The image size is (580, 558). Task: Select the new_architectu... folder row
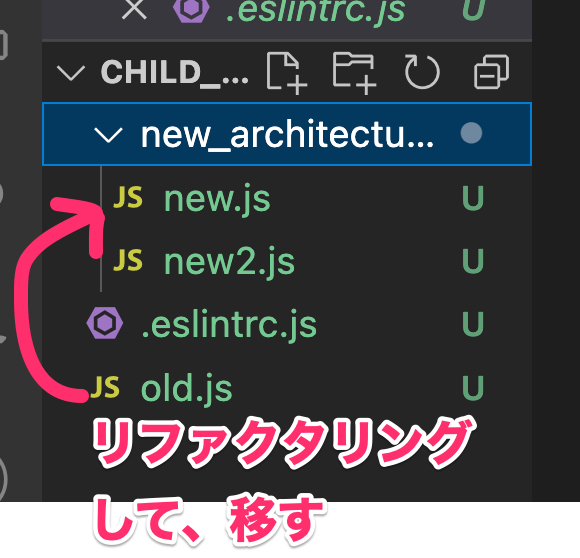point(287,134)
